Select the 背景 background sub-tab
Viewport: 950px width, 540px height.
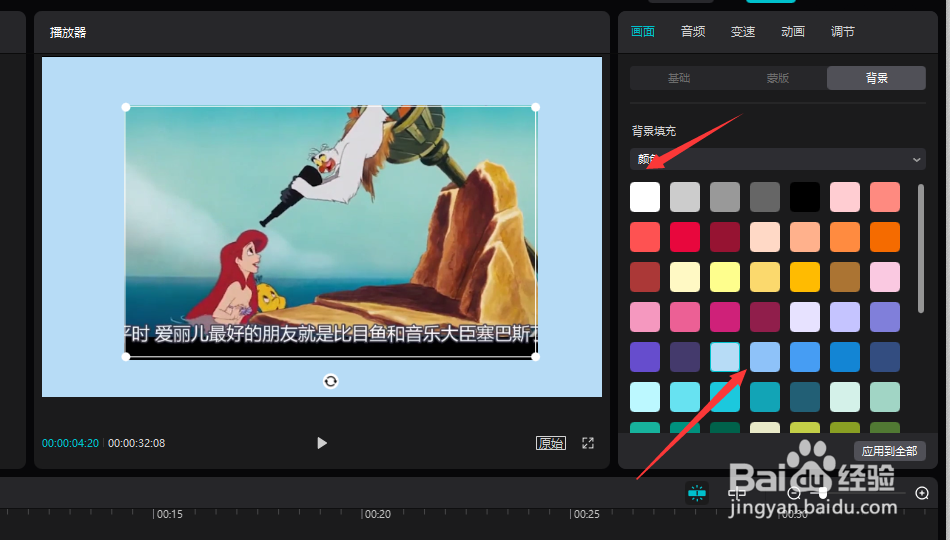(876, 78)
